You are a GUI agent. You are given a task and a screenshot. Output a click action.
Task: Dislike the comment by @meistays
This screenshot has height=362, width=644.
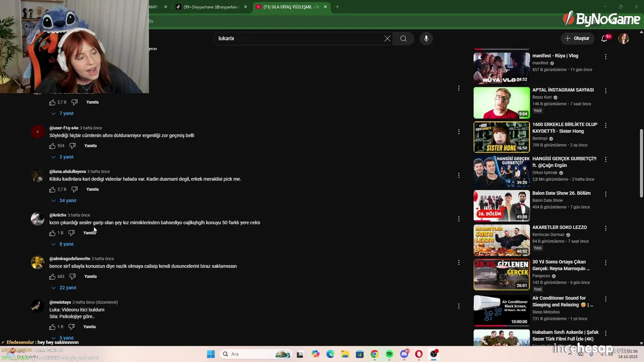point(71,327)
